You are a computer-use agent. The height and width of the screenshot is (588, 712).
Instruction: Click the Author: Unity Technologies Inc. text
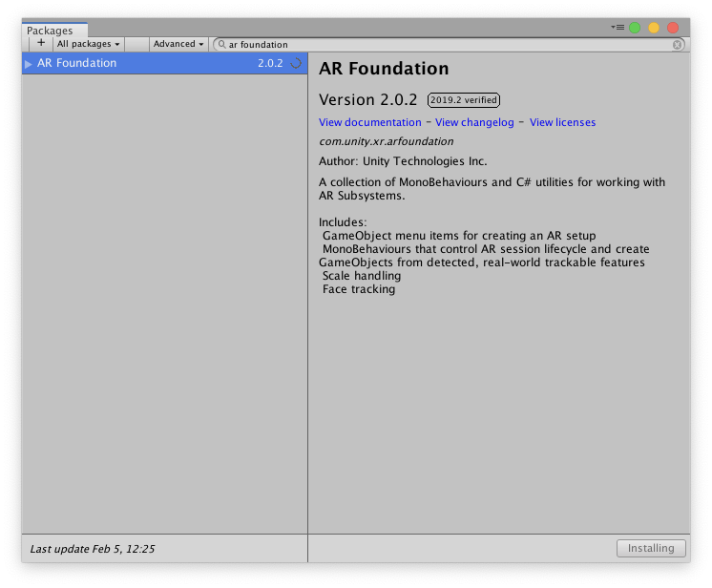pos(403,161)
